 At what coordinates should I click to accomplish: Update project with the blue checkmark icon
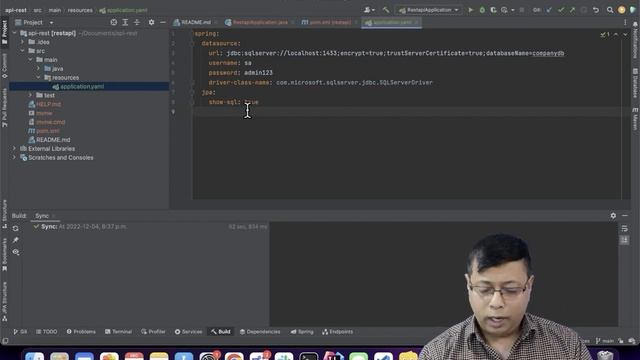[549, 10]
